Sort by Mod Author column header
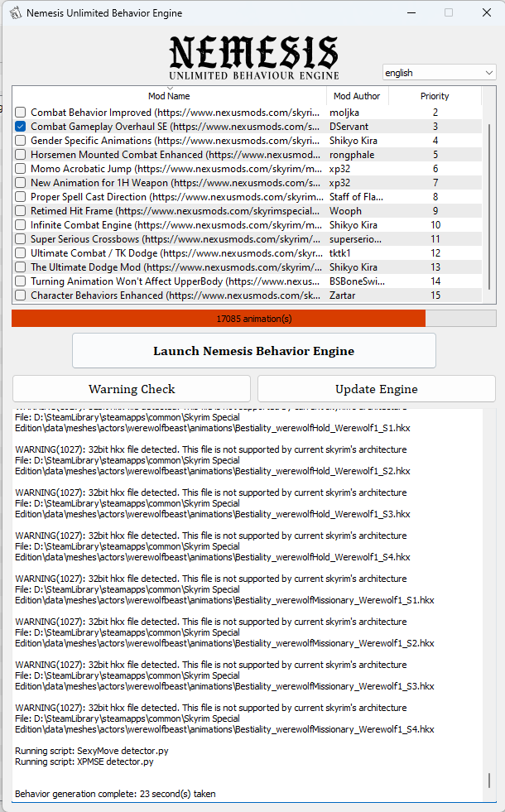 pos(357,96)
